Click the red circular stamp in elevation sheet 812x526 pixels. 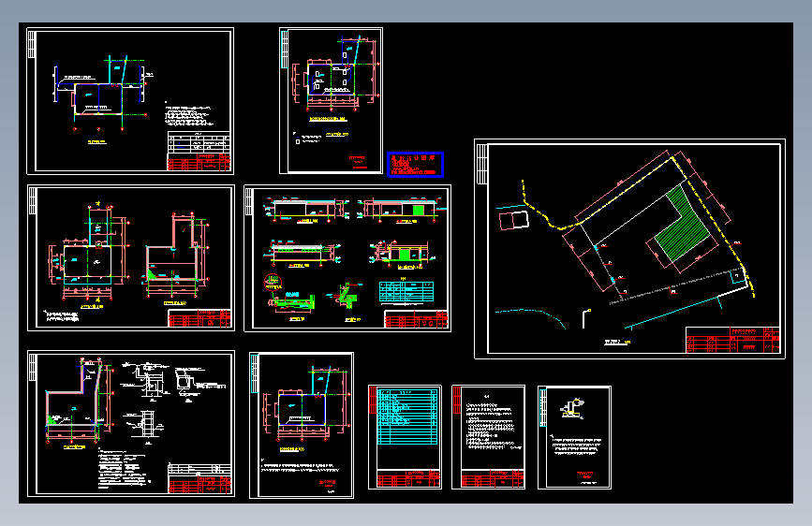point(272,282)
